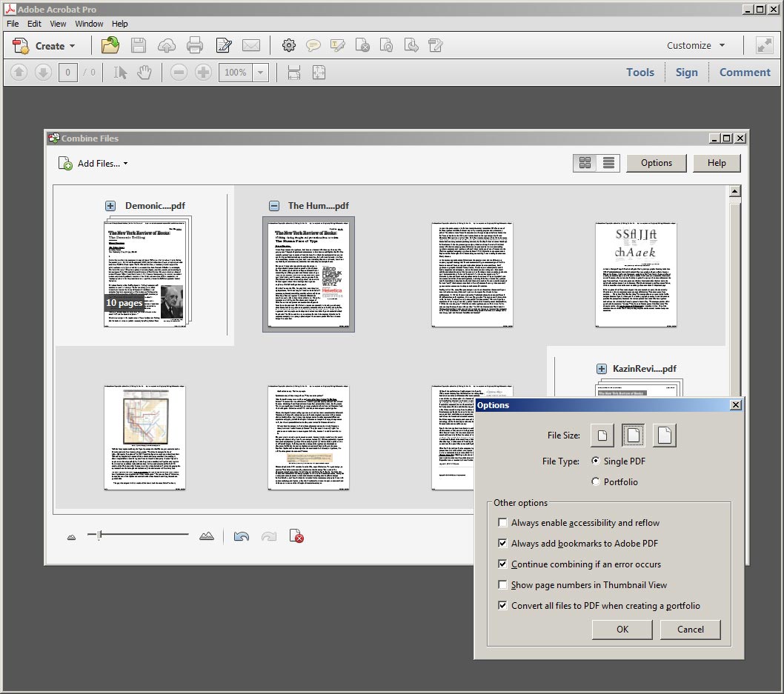
Task: Click the fit one full page icon
Action: pos(319,73)
